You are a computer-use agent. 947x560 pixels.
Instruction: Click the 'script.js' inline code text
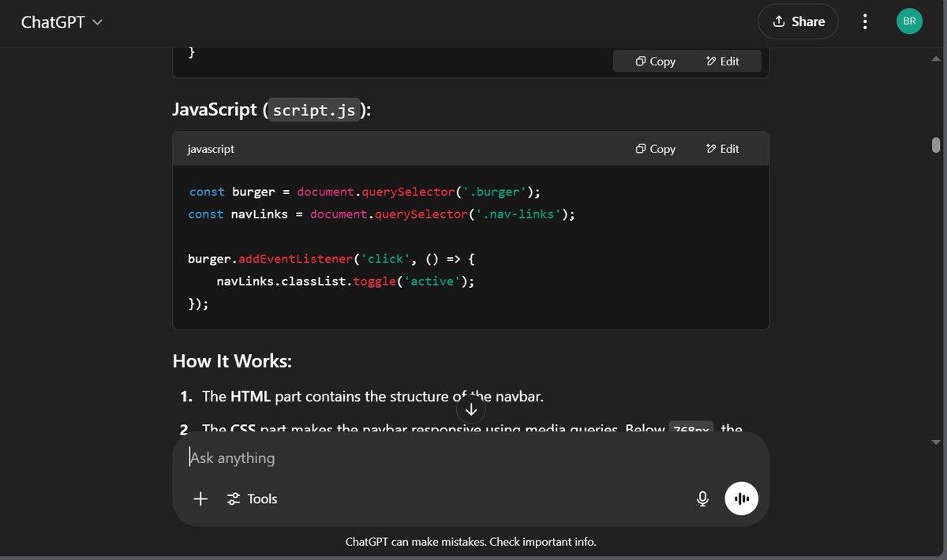(x=315, y=110)
